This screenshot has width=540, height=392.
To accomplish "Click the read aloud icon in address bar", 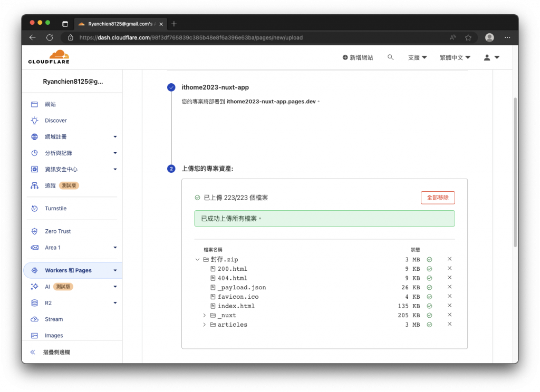I will [x=452, y=37].
